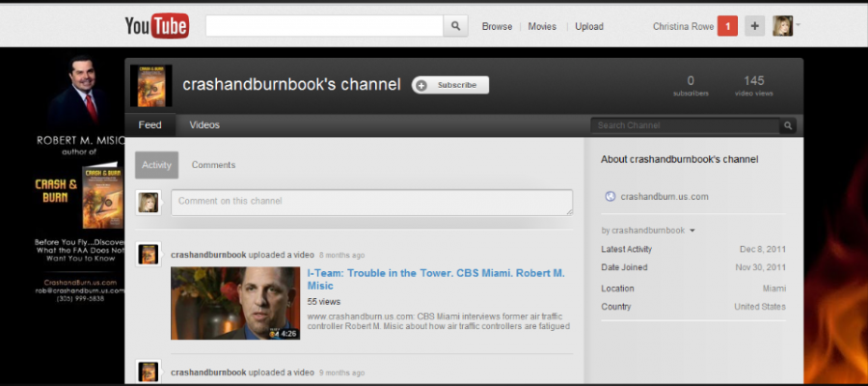Open the Browse link
This screenshot has width=868, height=386.
[497, 27]
